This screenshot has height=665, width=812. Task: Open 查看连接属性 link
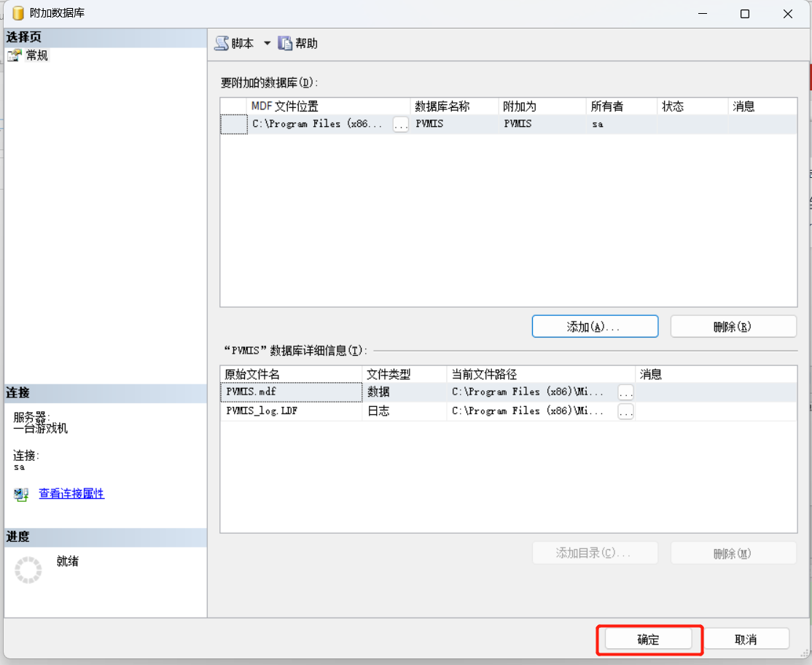point(71,494)
